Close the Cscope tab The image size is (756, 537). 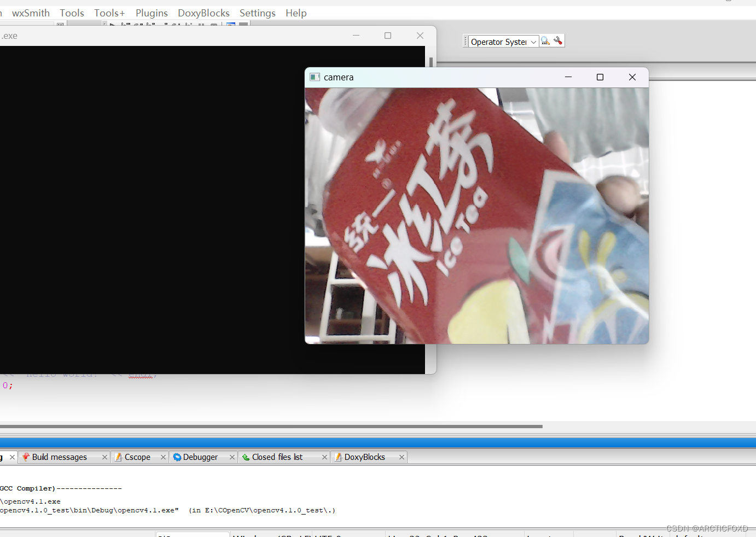163,457
